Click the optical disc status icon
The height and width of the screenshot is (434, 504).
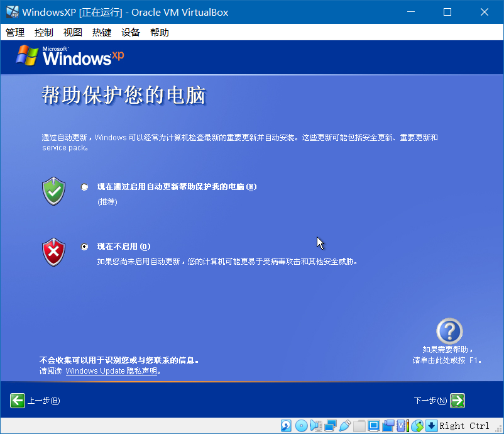click(x=302, y=426)
